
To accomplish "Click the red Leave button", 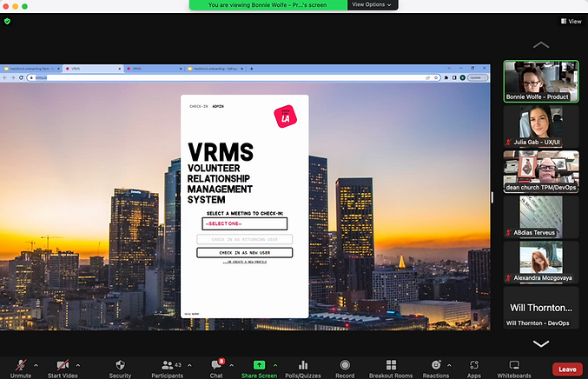I will coord(567,369).
